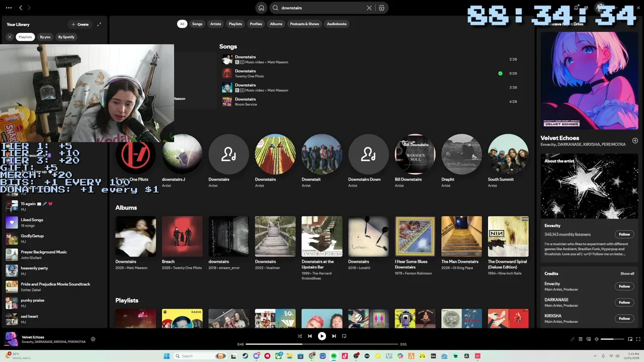
Task: Open the punky praise playlist
Action: pos(54,303)
